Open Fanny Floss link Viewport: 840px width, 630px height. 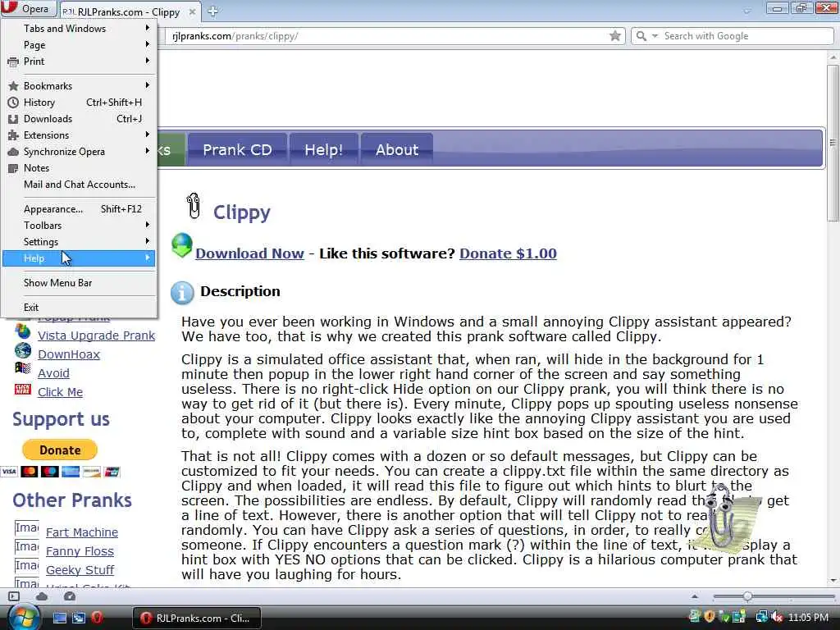pyautogui.click(x=80, y=550)
